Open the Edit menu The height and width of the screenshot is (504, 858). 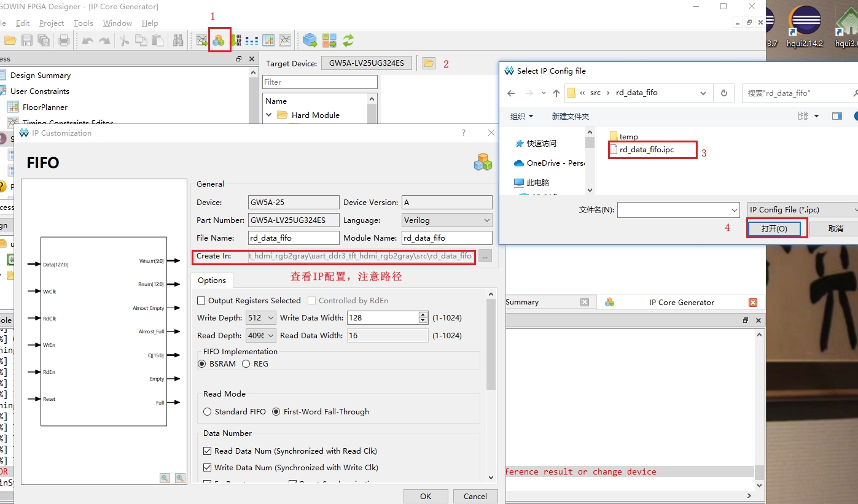click(x=23, y=23)
